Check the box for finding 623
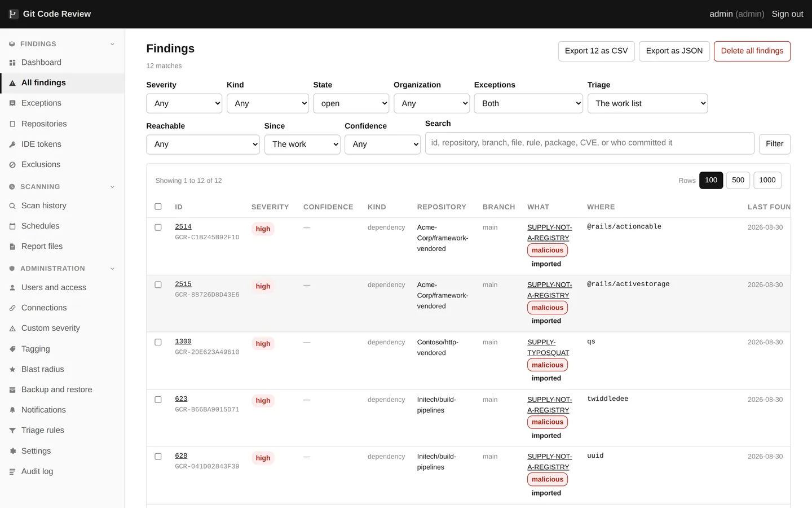The image size is (812, 508). [158, 400]
